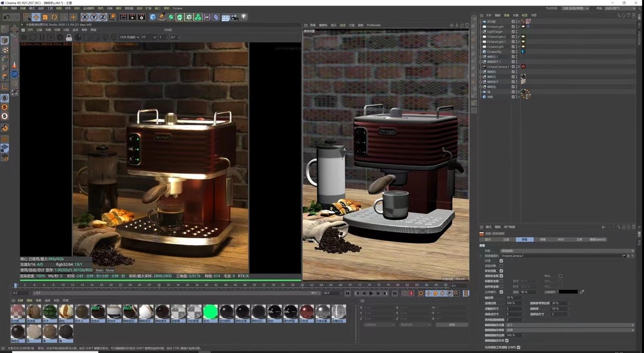Click the 90 % opacity field in attributes
Screen dimensions: 644x353
click(x=528, y=292)
